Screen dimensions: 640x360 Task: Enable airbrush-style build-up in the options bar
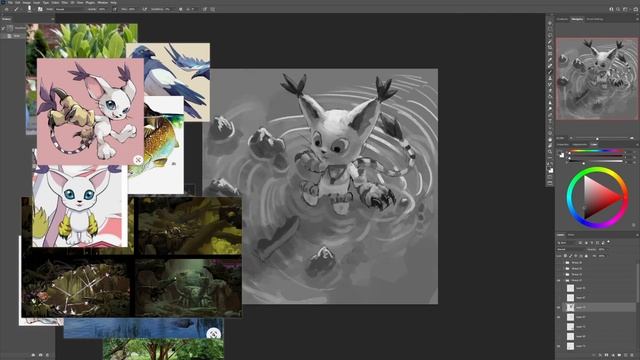[x=145, y=9]
